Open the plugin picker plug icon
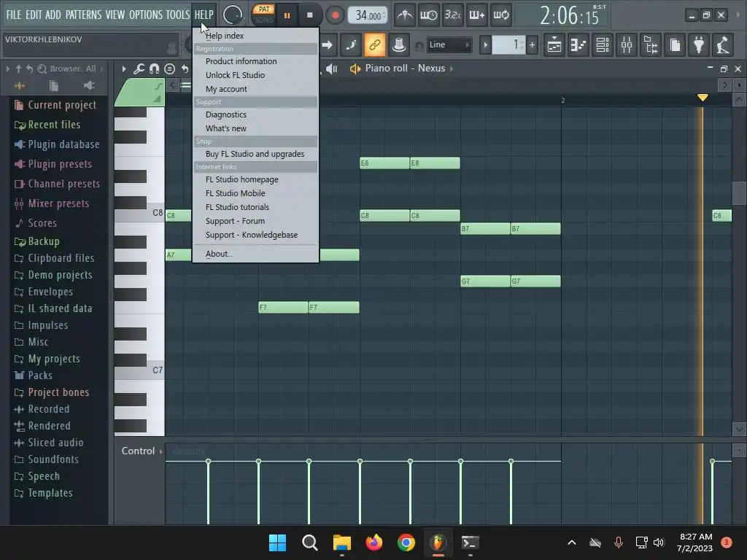747x560 pixels. pyautogui.click(x=699, y=45)
